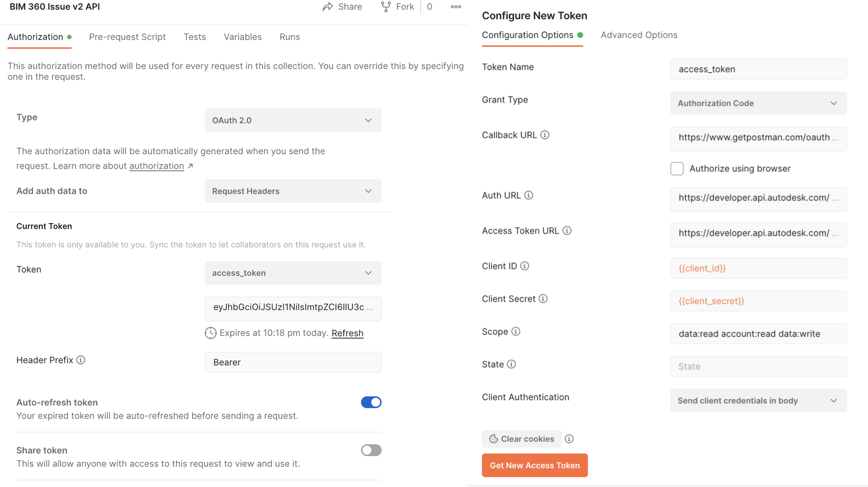Click the Callback URL info icon
The height and width of the screenshot is (487, 868).
545,135
